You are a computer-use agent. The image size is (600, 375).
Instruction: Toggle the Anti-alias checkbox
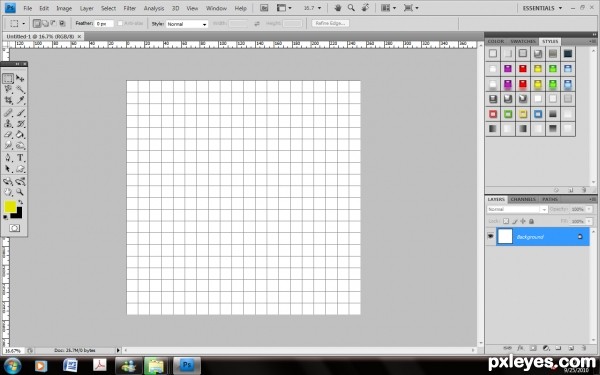pyautogui.click(x=120, y=23)
